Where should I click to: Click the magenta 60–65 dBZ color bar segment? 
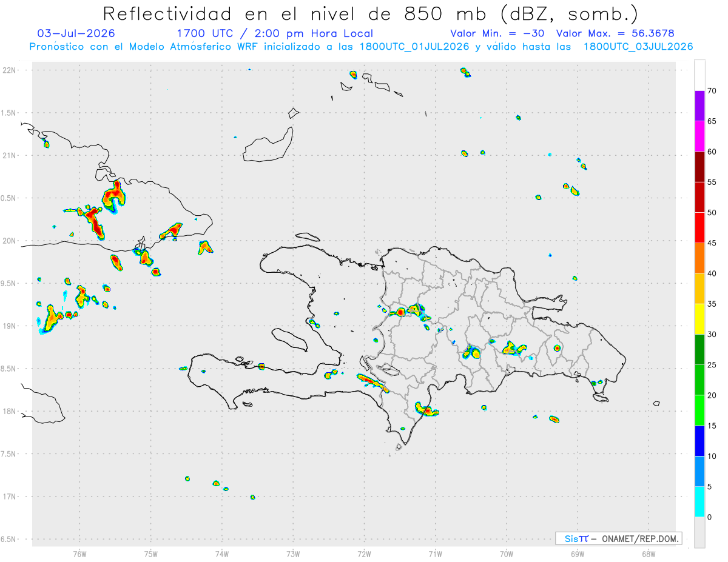699,136
